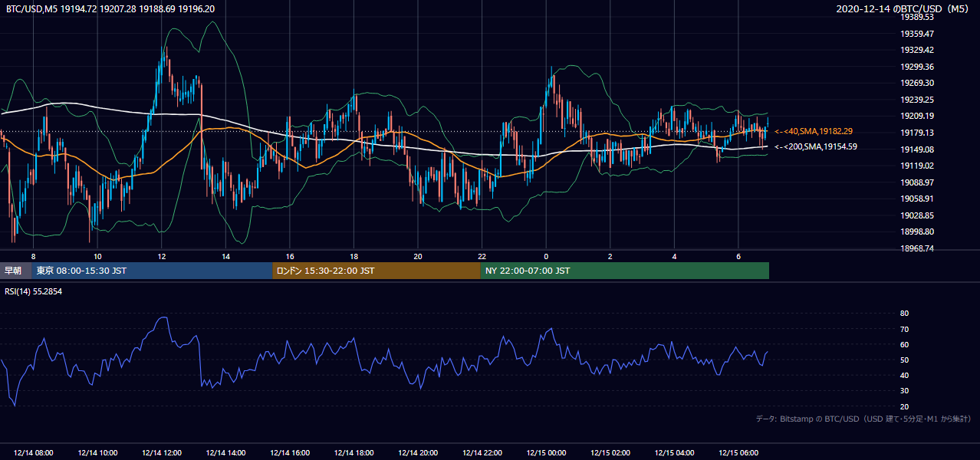Click the 早朝 session label

[x=14, y=271]
